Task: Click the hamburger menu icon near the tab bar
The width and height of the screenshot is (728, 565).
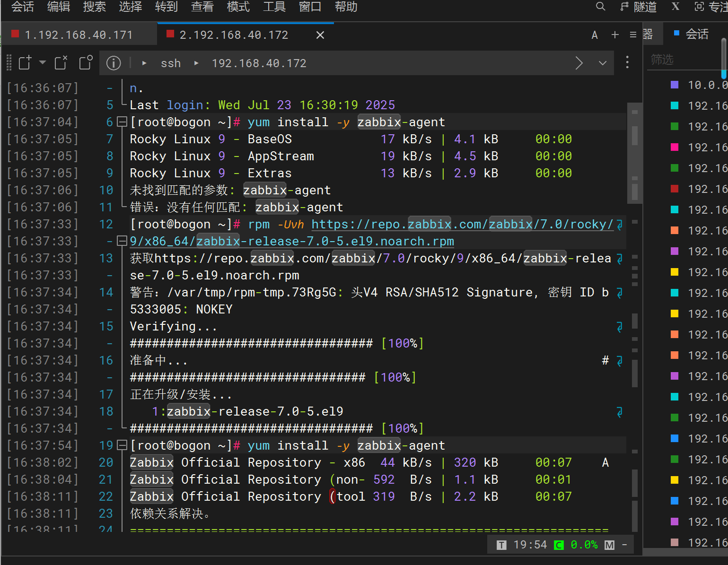Action: point(633,34)
